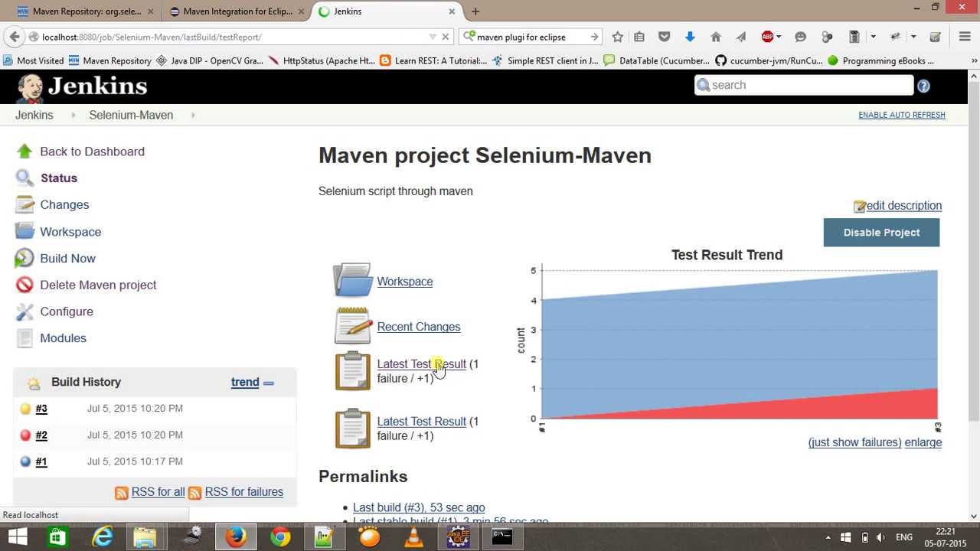Click the large Workspace folder icon
The height and width of the screenshot is (551, 980).
352,280
